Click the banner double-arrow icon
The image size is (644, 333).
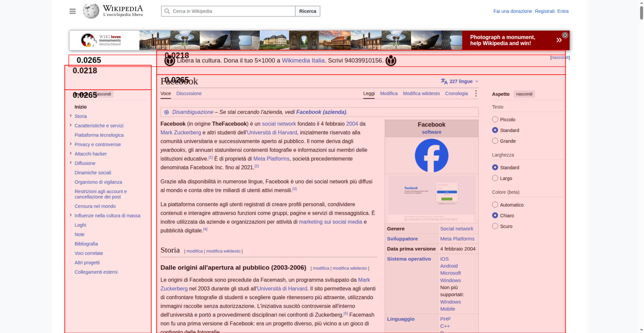pyautogui.click(x=559, y=40)
